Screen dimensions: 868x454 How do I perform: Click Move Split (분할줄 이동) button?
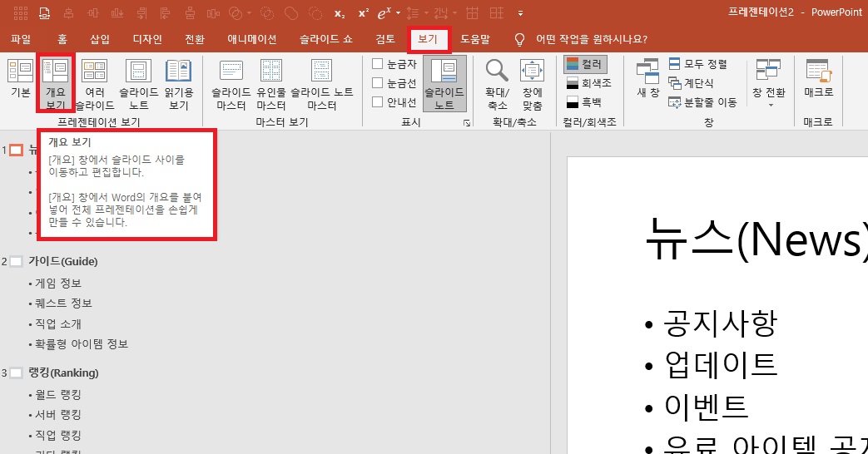tap(702, 101)
